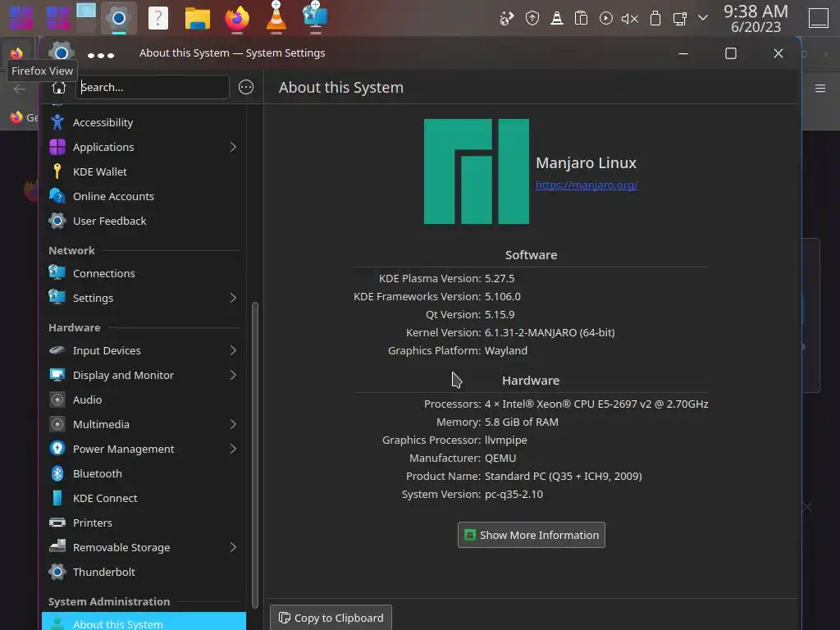Launch the Dolphin file manager from the panel
This screenshot has height=630, width=840.
point(197,18)
